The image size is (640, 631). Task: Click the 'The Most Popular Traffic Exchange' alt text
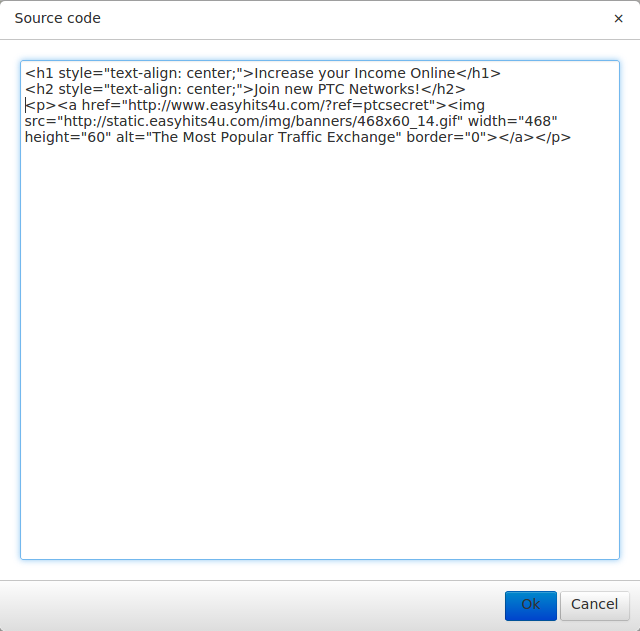[271, 137]
